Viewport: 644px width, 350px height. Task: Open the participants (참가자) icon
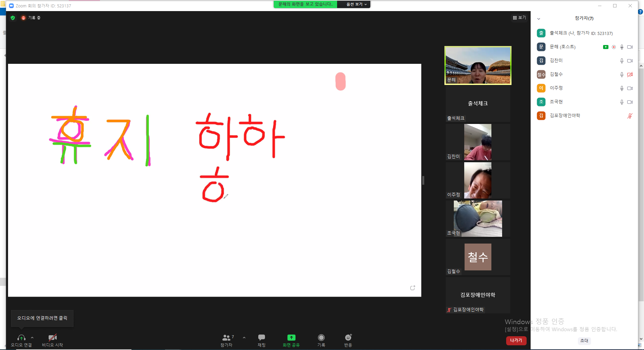(x=226, y=337)
